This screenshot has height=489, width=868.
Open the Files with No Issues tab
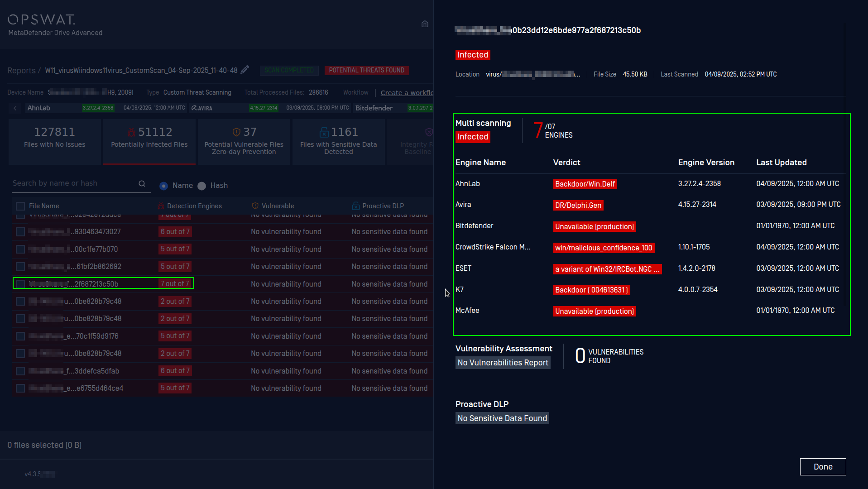pyautogui.click(x=55, y=142)
